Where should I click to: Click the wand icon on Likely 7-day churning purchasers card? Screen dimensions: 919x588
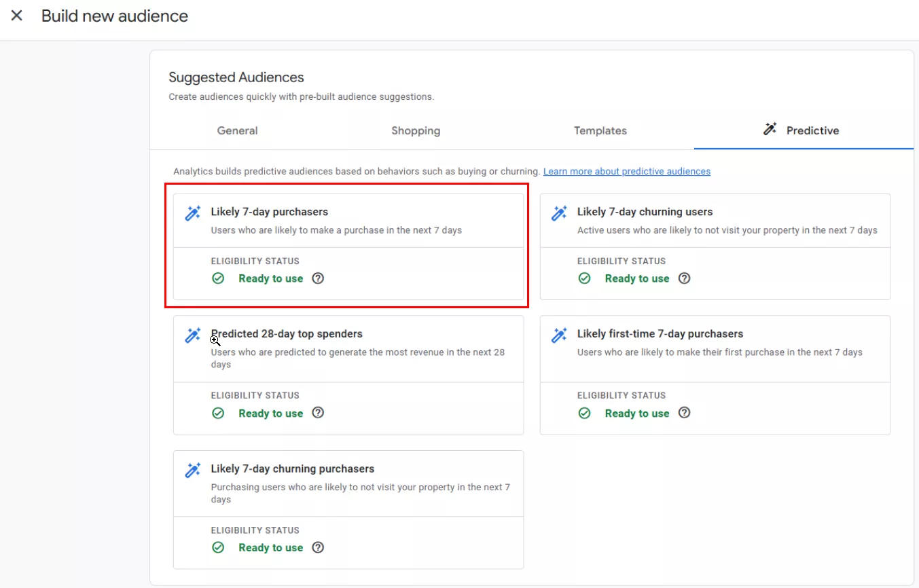193,469
